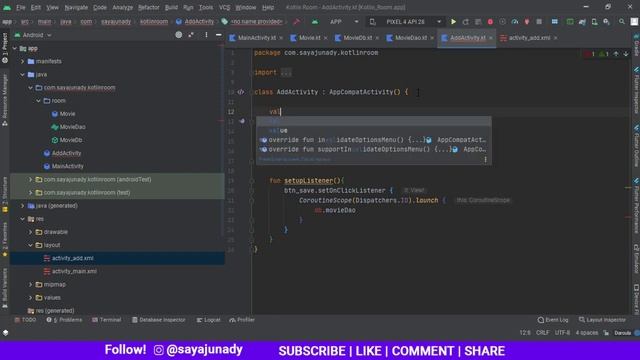Open the Logcat tool window

(209, 320)
